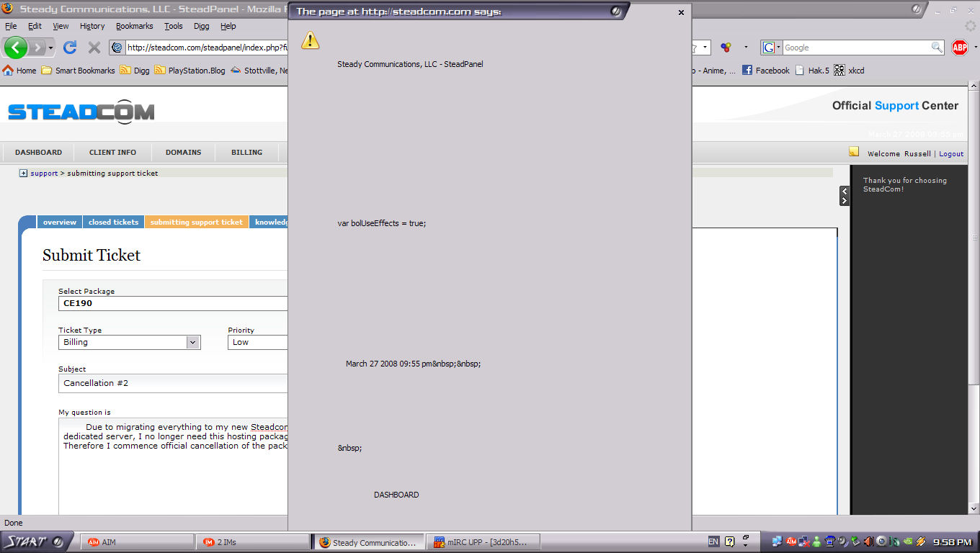Viewport: 980px width, 553px height.
Task: Open the Adblock Plus dropdown arrow
Action: point(974,48)
